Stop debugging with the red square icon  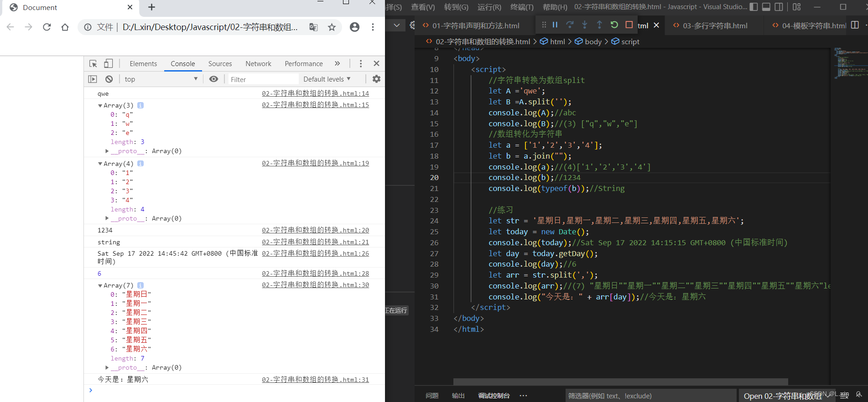click(629, 25)
